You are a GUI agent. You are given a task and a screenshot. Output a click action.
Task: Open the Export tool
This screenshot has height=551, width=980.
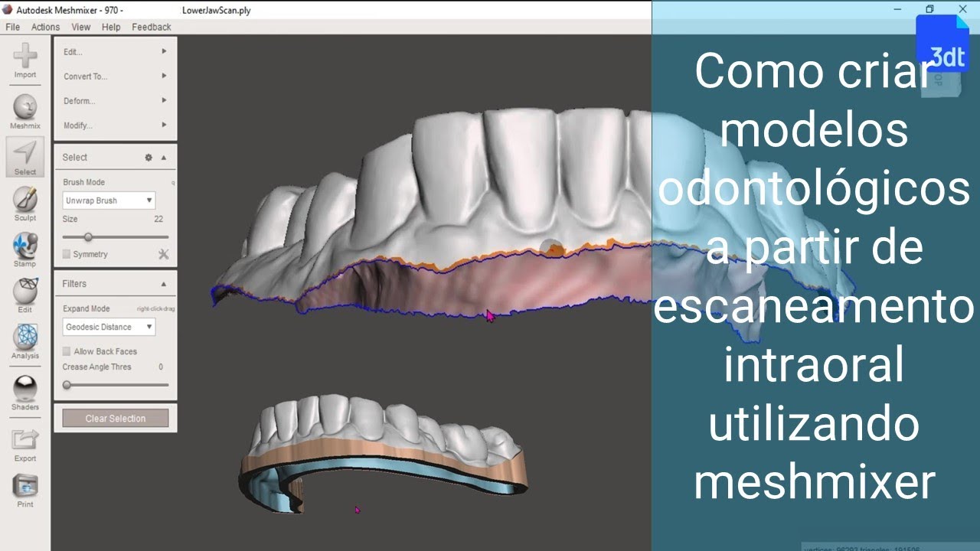[x=25, y=445]
